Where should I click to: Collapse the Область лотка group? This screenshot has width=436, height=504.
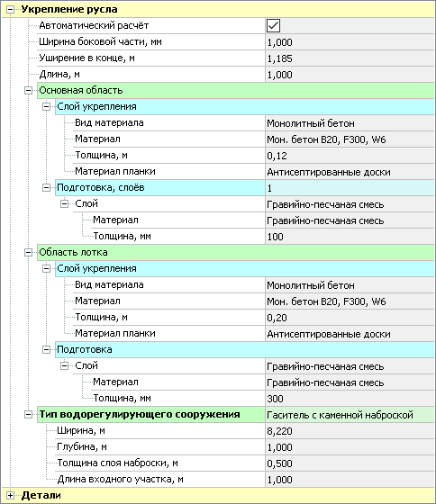click(x=28, y=253)
